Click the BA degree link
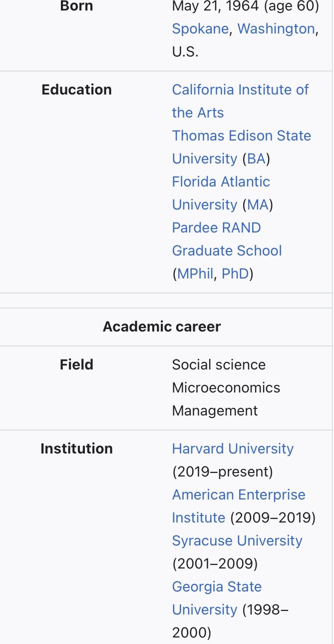The height and width of the screenshot is (644, 334). 256,159
